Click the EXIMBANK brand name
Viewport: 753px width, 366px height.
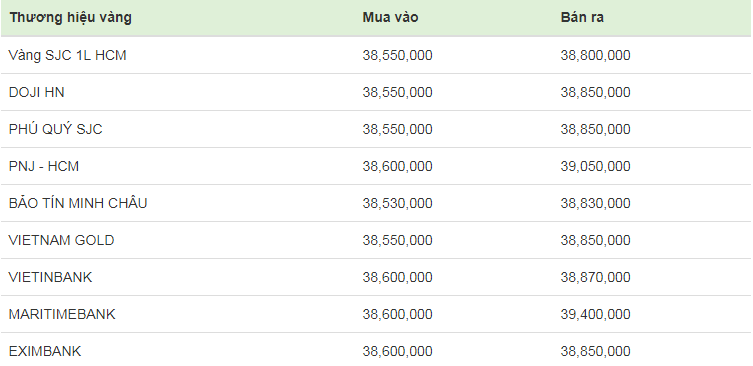[x=45, y=351]
